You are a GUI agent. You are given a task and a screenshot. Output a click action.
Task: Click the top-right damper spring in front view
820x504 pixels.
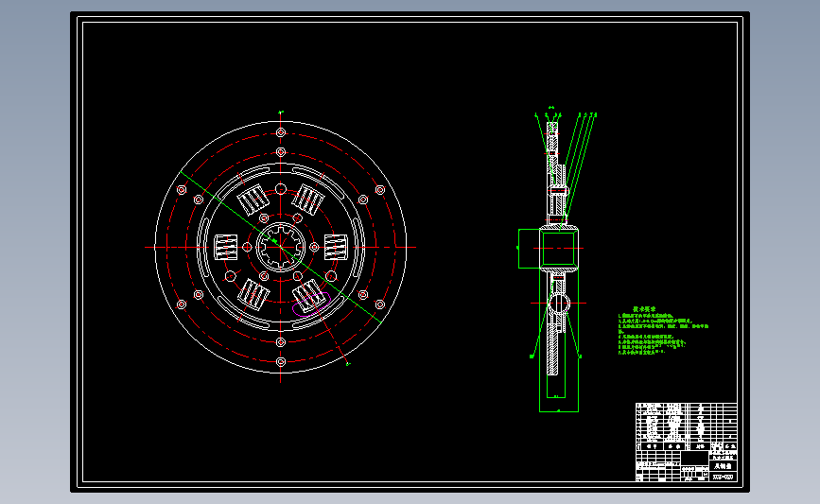tap(308, 200)
